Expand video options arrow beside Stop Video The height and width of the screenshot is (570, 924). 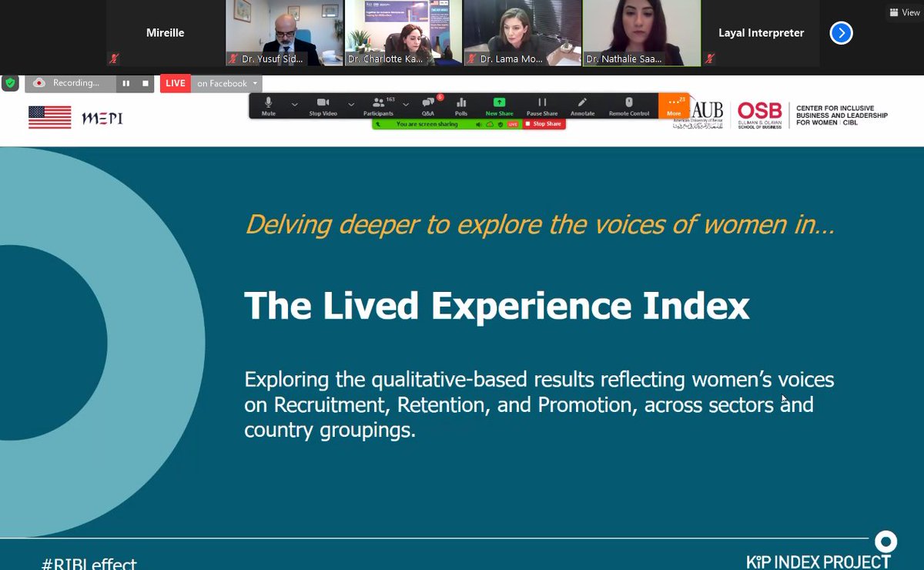[351, 103]
